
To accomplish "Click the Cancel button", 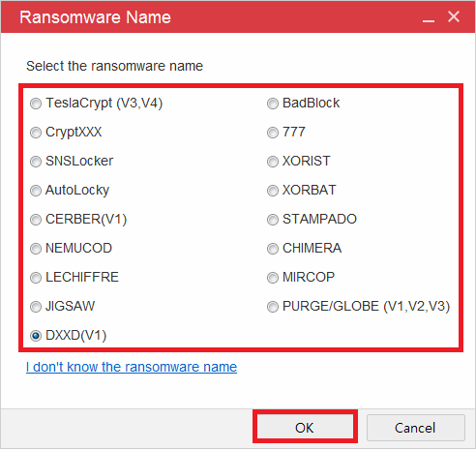I will pyautogui.click(x=416, y=428).
